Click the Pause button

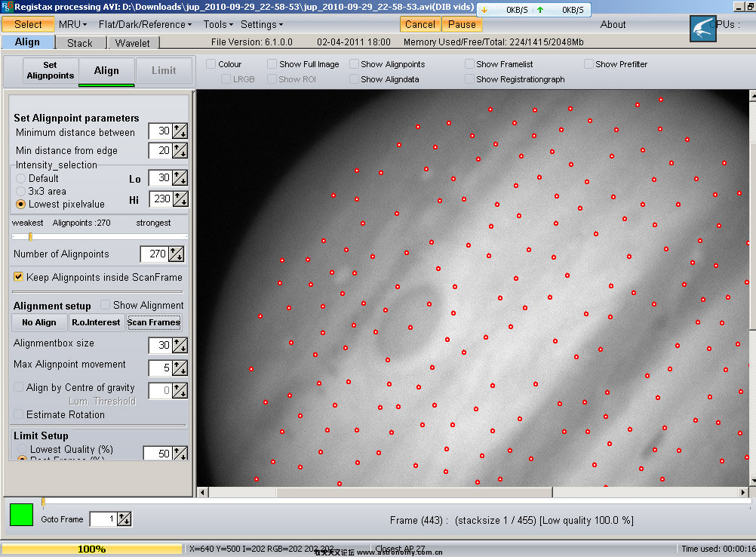point(462,25)
